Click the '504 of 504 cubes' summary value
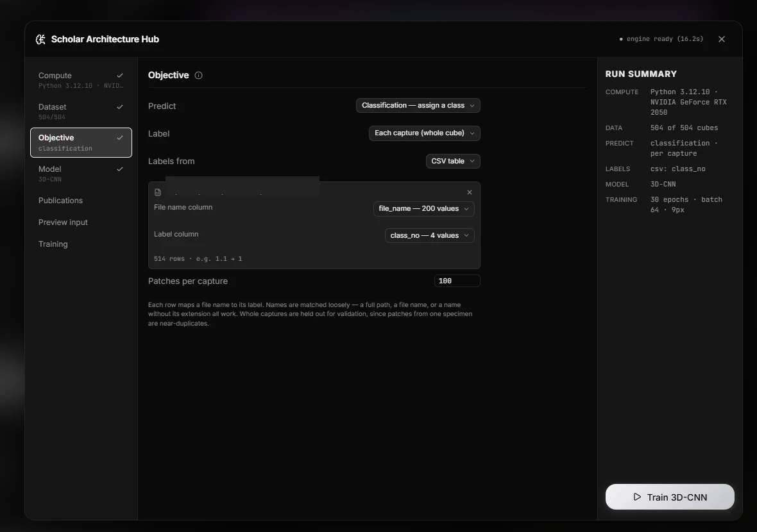757x532 pixels. coord(684,128)
